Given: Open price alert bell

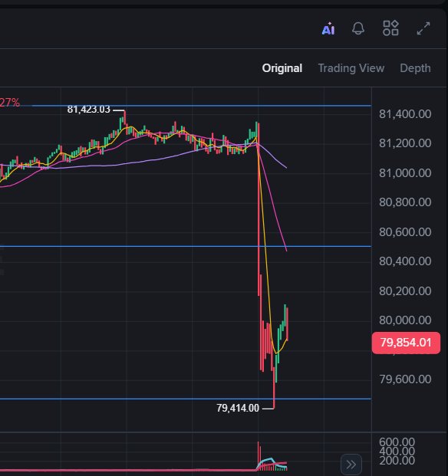Looking at the screenshot, I should click(358, 28).
